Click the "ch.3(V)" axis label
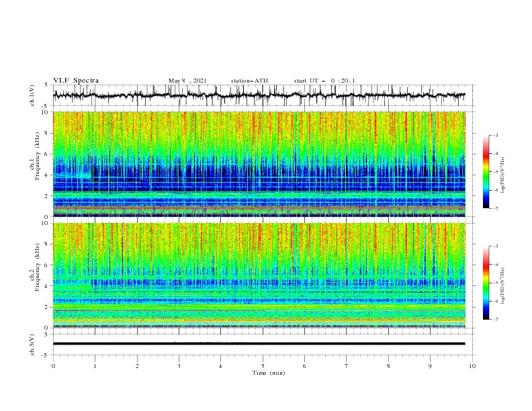 pyautogui.click(x=32, y=345)
